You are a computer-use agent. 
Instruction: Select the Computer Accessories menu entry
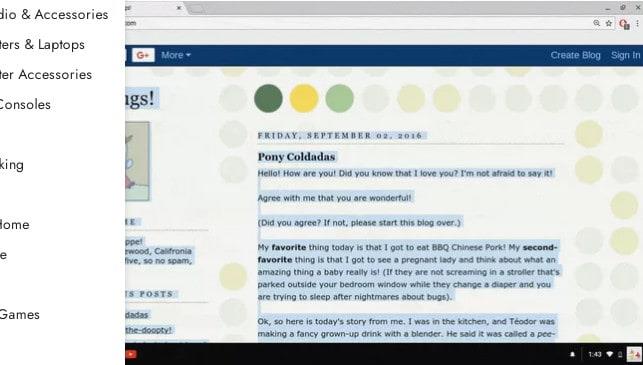[x=46, y=75]
